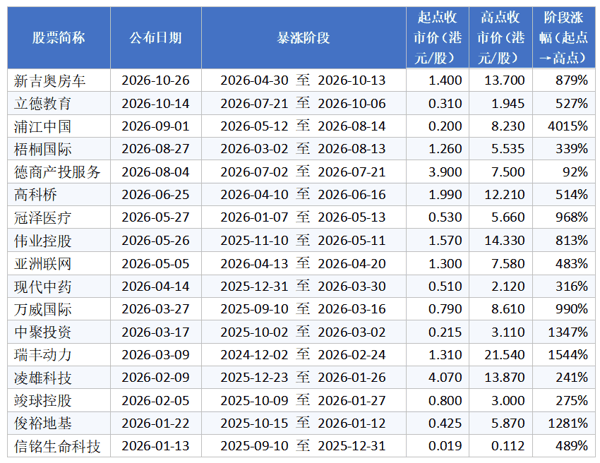The image size is (600, 463).
Task: Select the 德商产投服务 cell
Action: 57,172
